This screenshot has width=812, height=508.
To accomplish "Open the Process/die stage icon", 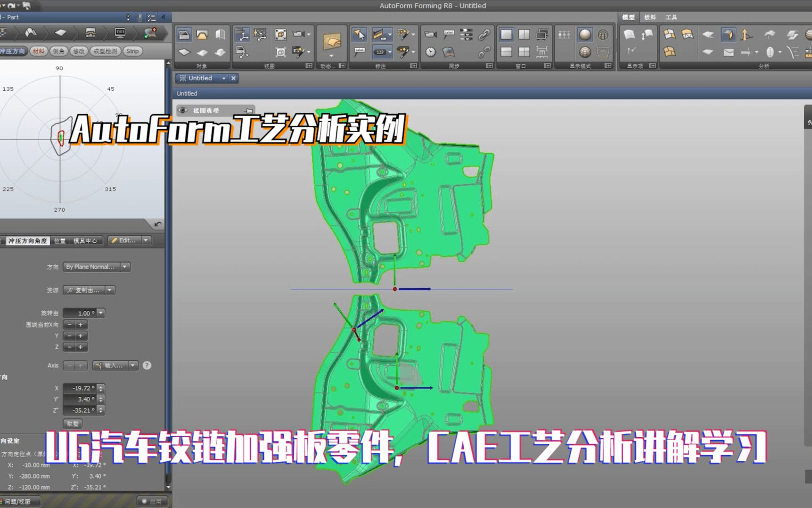I will click(90, 33).
